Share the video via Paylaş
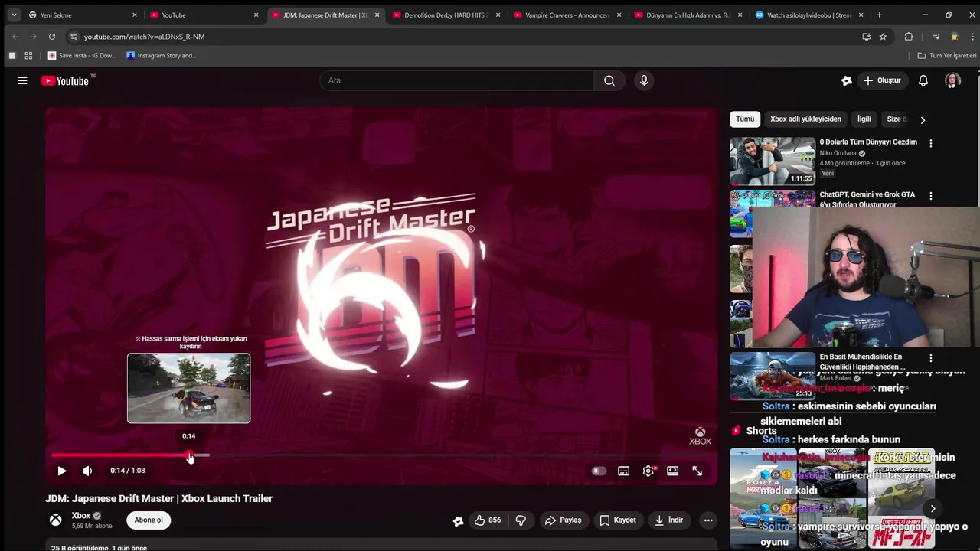The image size is (980, 551). (x=563, y=520)
